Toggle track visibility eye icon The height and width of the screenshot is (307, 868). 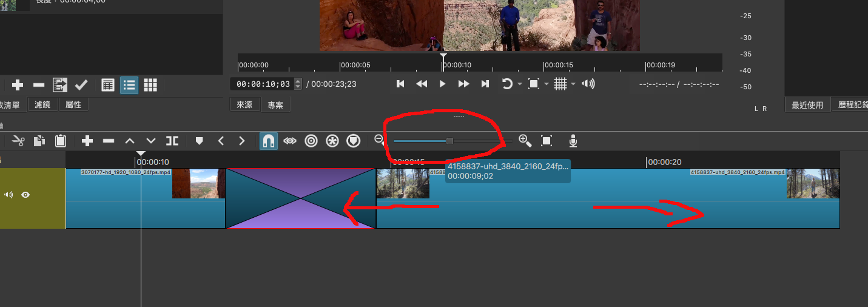25,195
